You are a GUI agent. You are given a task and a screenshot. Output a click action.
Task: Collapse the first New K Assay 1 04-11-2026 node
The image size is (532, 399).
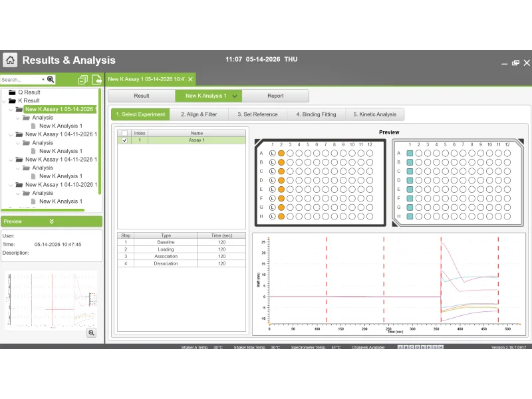point(11,134)
